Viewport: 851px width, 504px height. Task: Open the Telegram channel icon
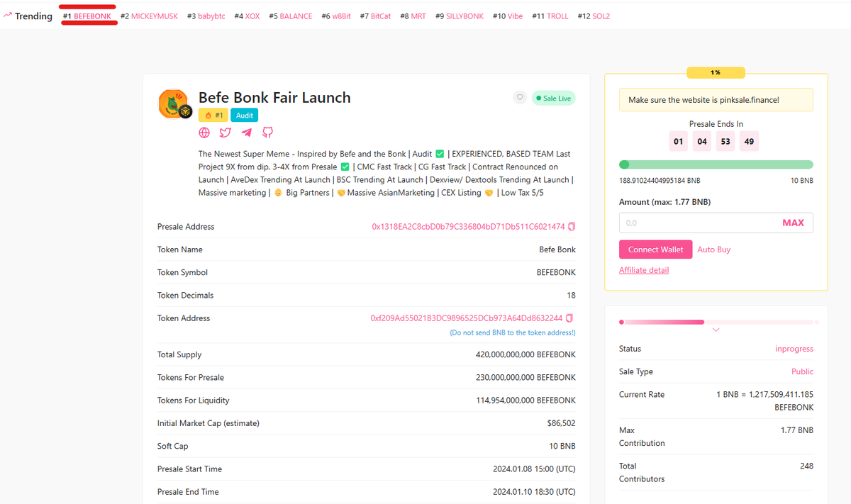tap(246, 132)
